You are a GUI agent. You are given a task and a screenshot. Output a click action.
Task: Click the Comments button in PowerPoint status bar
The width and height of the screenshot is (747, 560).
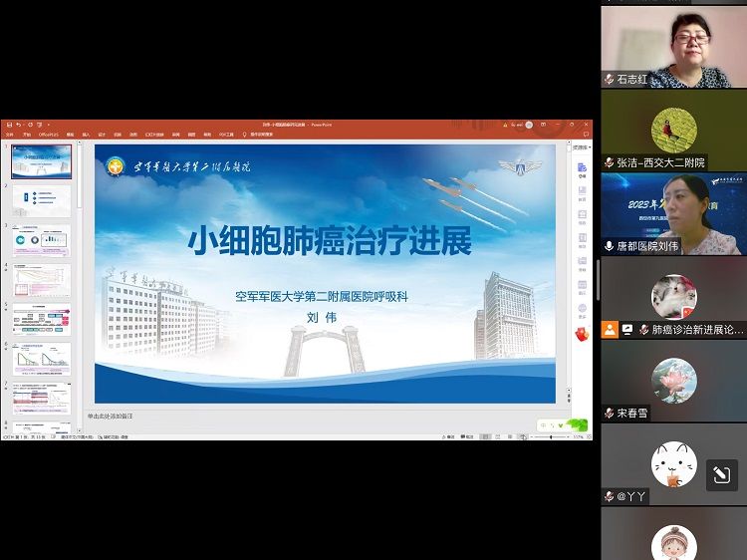point(467,436)
